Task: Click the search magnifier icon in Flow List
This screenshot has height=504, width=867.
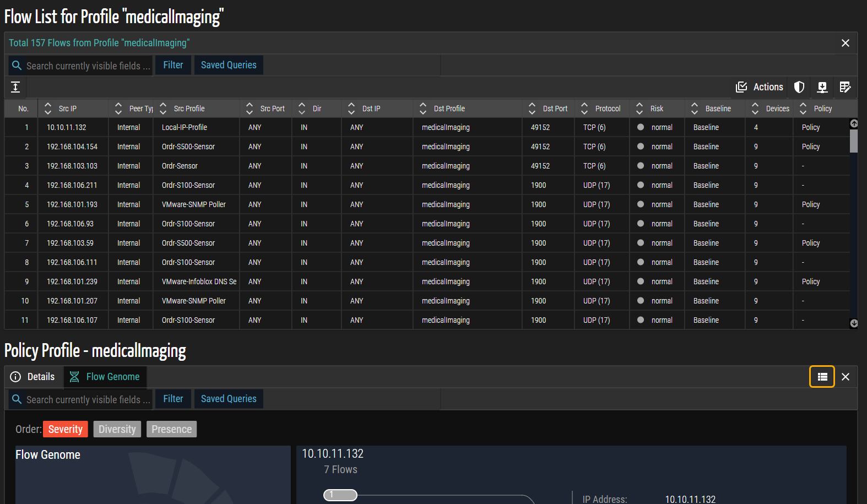Action: (17, 66)
